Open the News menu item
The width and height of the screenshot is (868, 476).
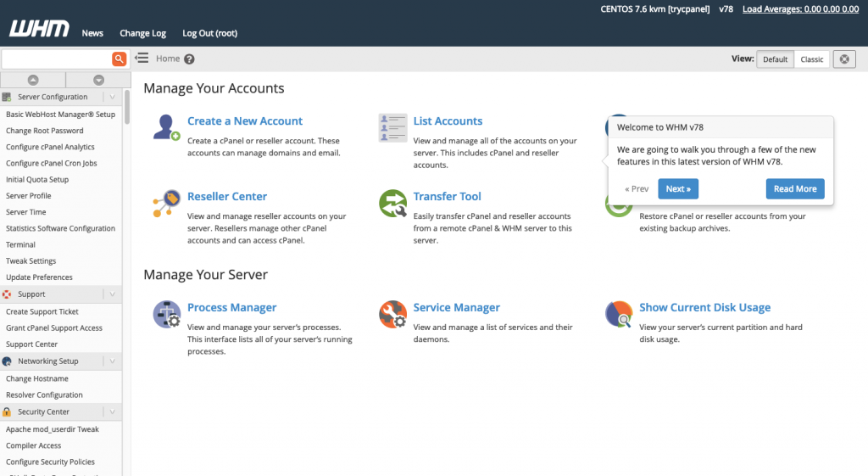pos(92,33)
